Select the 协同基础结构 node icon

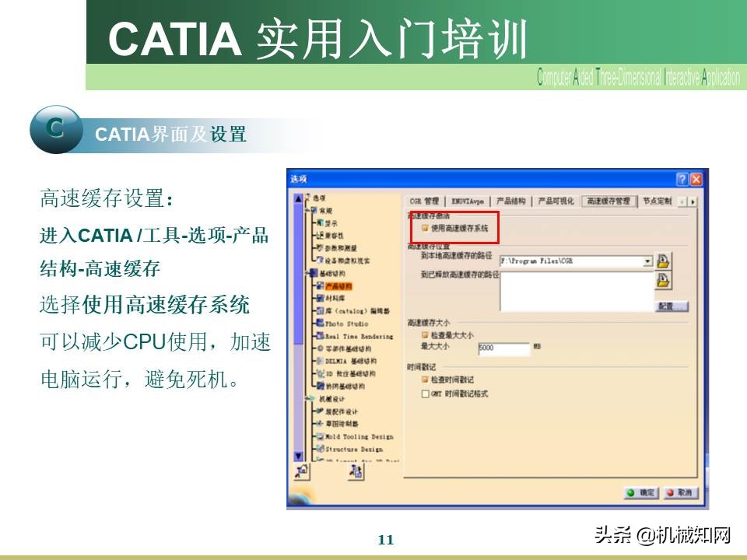point(321,386)
